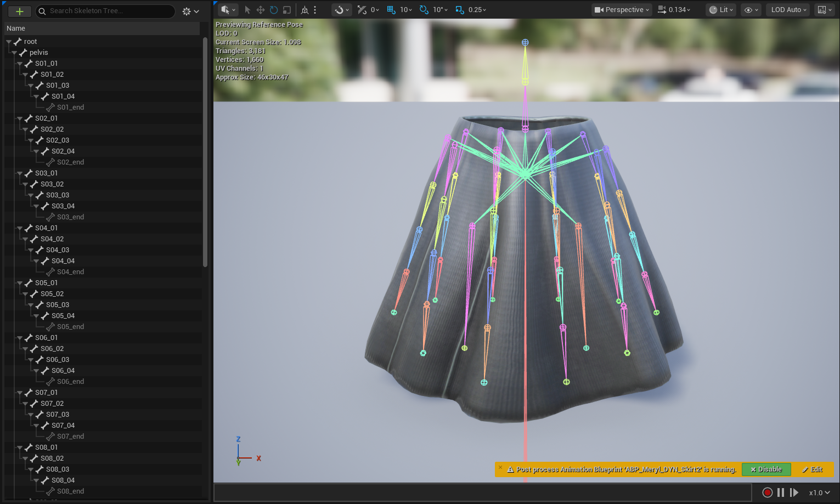Open the scale snap 0.25 dropdown

477,10
